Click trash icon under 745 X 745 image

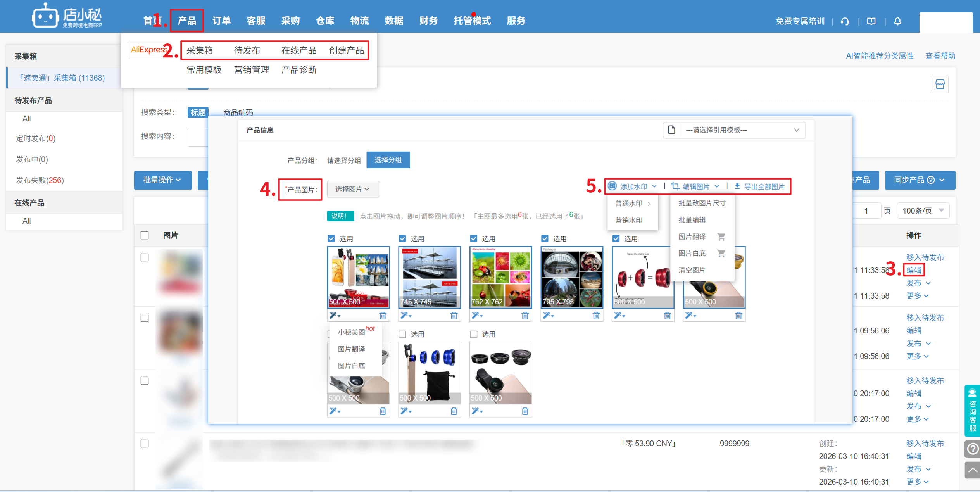[x=454, y=316]
